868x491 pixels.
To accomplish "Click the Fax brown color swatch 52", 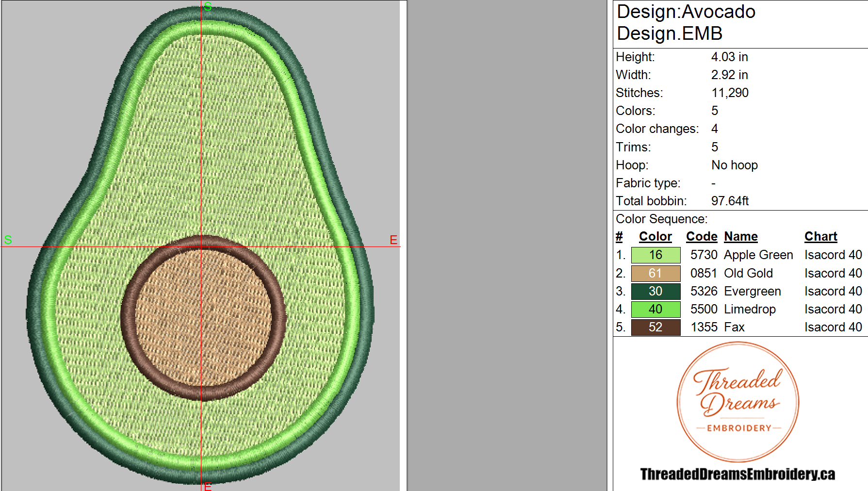I will coord(655,327).
